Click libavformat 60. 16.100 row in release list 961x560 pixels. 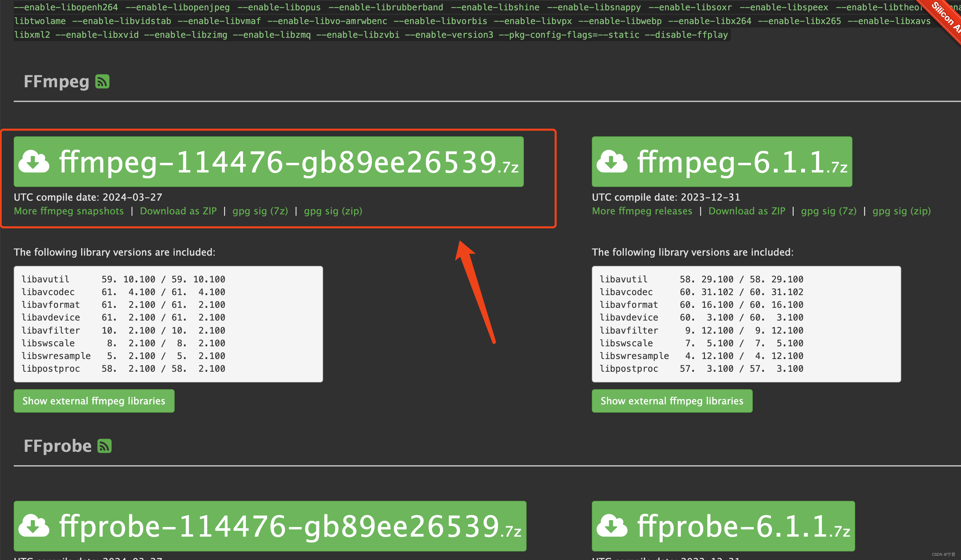[701, 305]
